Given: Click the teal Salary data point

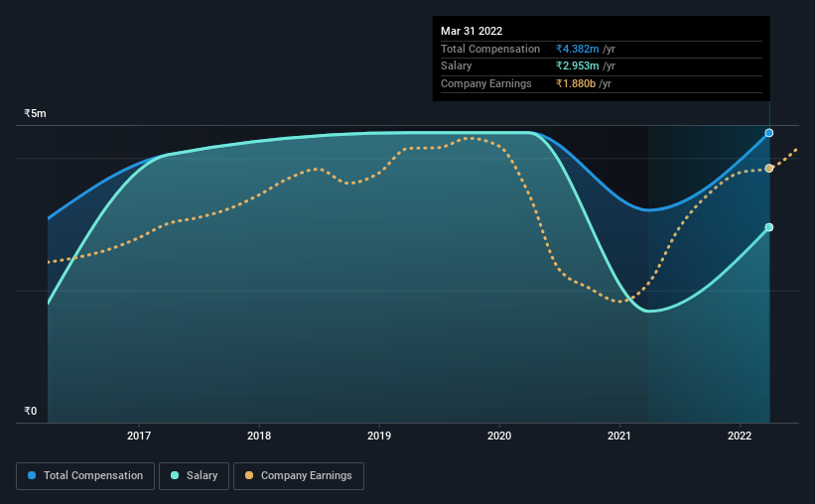Looking at the screenshot, I should [x=768, y=227].
